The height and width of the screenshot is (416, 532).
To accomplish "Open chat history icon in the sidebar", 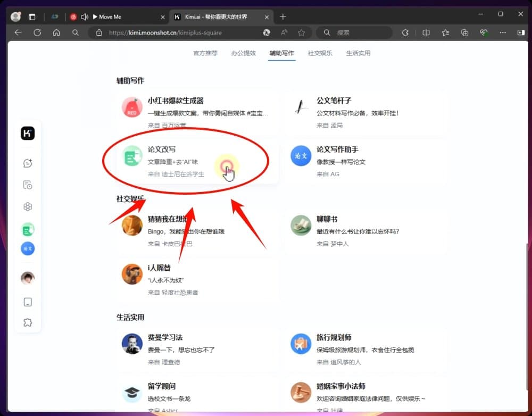I will (27, 185).
